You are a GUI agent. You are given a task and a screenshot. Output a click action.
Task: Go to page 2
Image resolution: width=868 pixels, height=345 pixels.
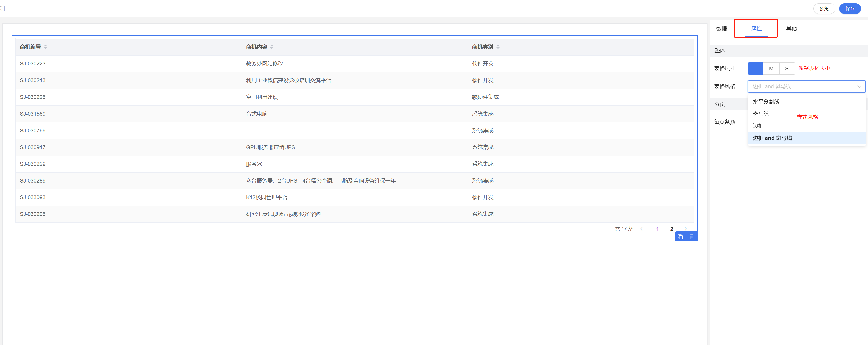pyautogui.click(x=672, y=229)
